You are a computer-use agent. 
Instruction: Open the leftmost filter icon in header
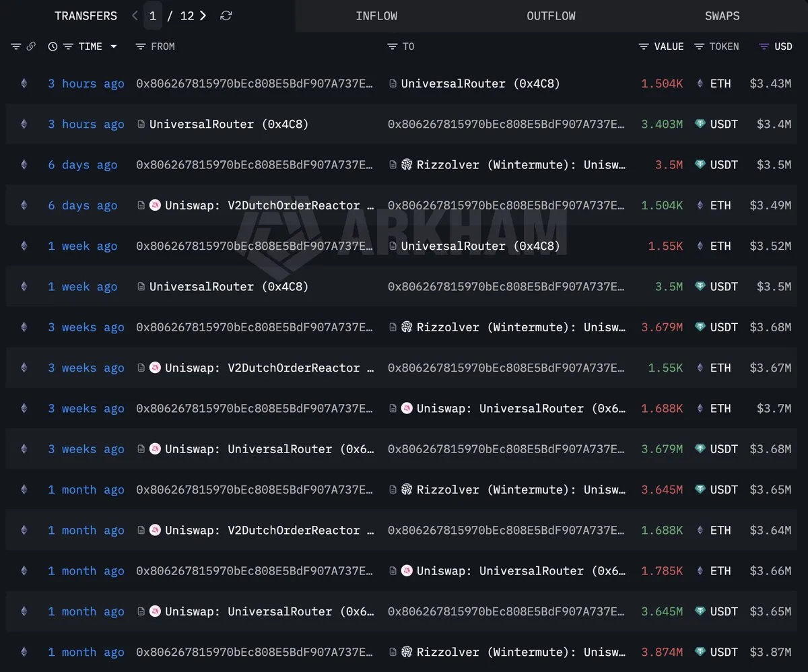[16, 46]
